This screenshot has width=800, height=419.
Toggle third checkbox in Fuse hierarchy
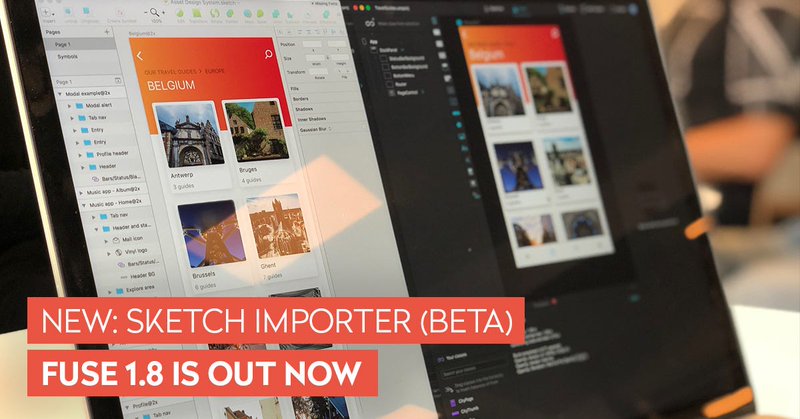[x=388, y=76]
